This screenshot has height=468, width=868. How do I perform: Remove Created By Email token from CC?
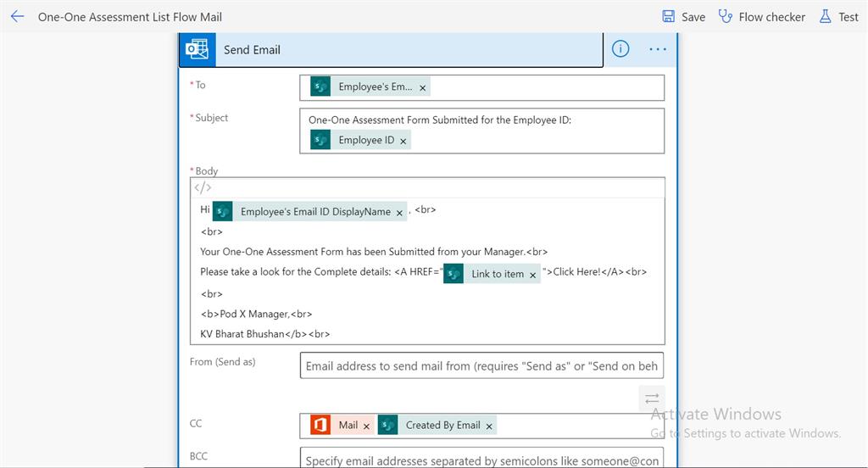coord(489,426)
